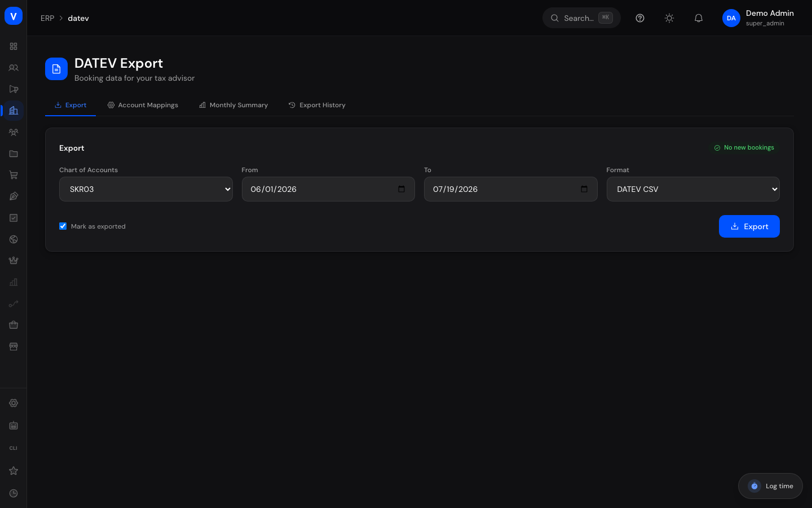Open calendar picker in From date field
Viewport: 812px width, 508px height.
coord(401,189)
